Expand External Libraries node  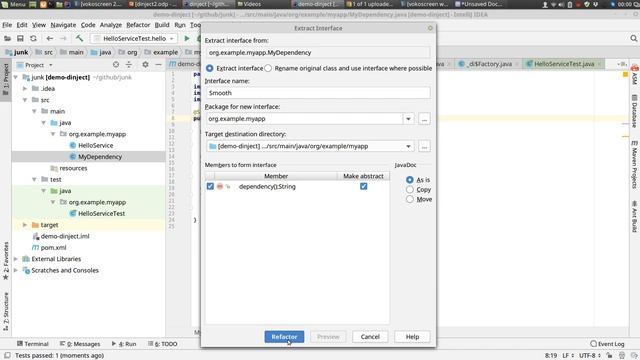tap(16, 259)
